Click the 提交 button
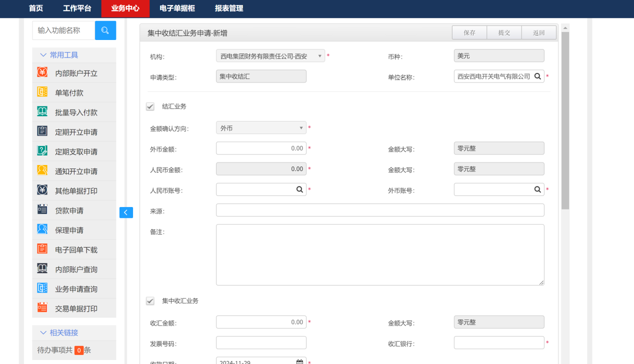The height and width of the screenshot is (364, 634). pyautogui.click(x=504, y=32)
